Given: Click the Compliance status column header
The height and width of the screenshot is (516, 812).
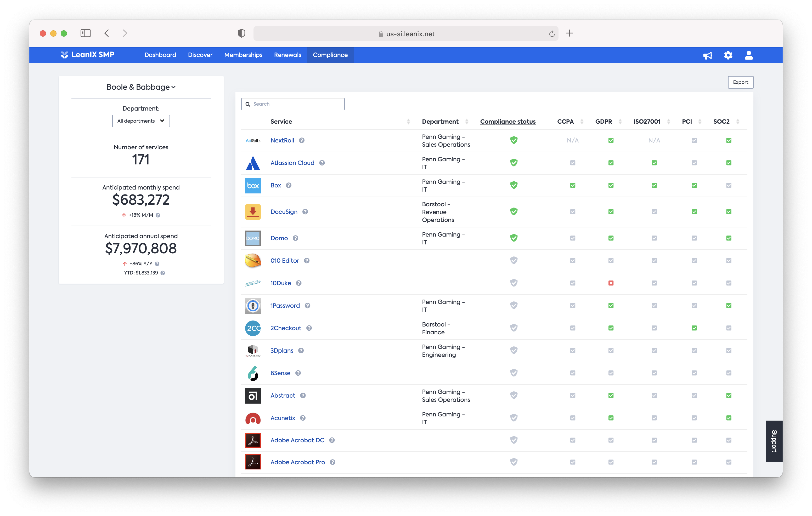Looking at the screenshot, I should click(x=508, y=122).
